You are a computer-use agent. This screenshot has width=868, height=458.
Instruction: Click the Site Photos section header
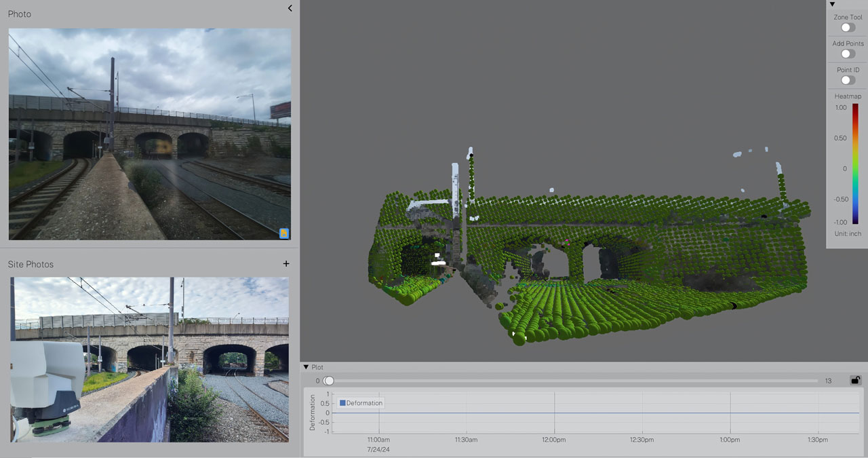[31, 264]
